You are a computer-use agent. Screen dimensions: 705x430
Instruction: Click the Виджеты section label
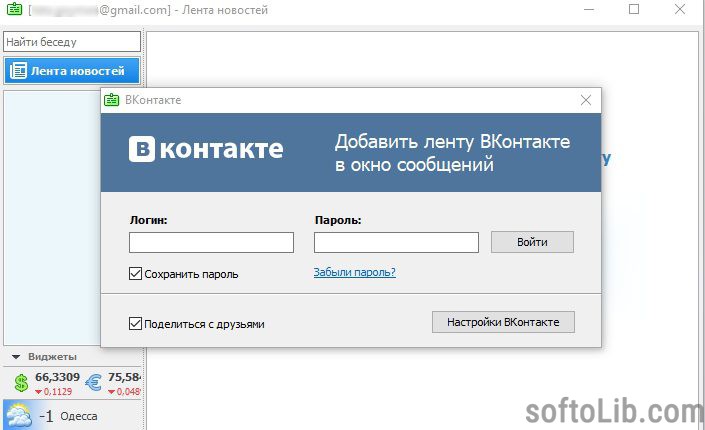tap(52, 357)
